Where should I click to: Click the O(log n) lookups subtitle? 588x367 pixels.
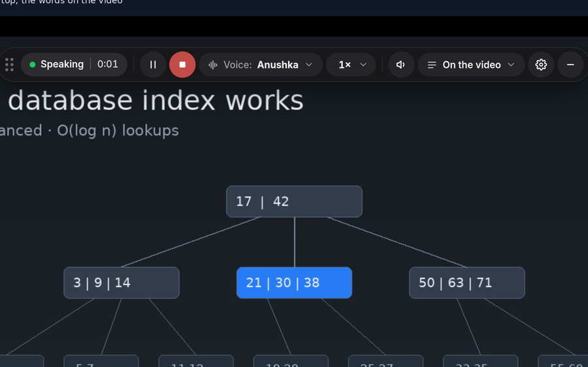click(118, 131)
